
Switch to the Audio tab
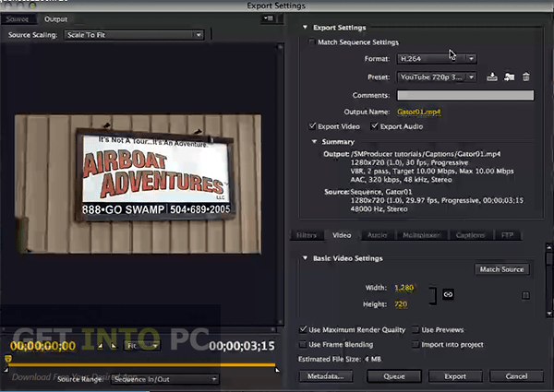[x=377, y=235]
